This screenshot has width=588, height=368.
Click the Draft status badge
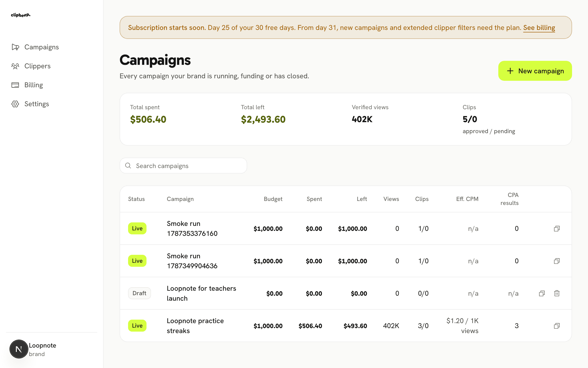point(139,293)
